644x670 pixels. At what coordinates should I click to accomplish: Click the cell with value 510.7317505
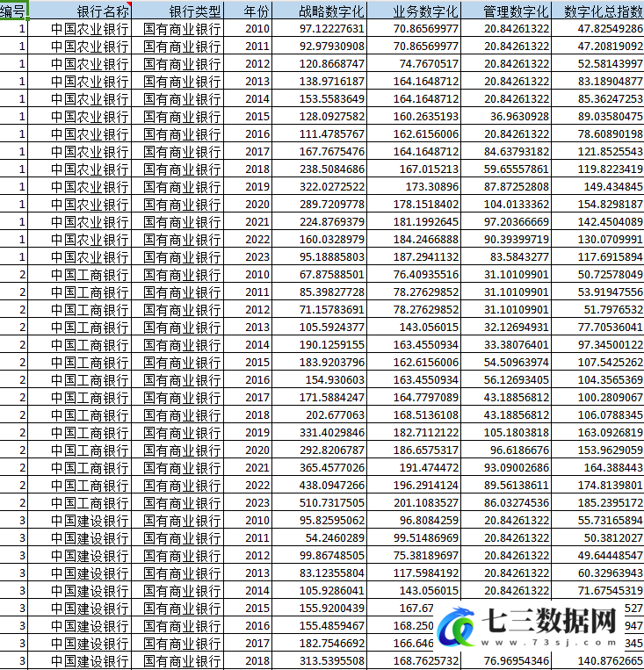[x=319, y=502]
